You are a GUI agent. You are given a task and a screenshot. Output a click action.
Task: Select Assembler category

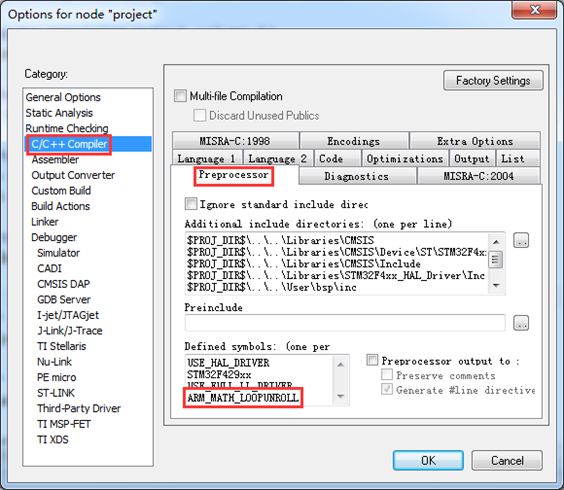coord(55,159)
